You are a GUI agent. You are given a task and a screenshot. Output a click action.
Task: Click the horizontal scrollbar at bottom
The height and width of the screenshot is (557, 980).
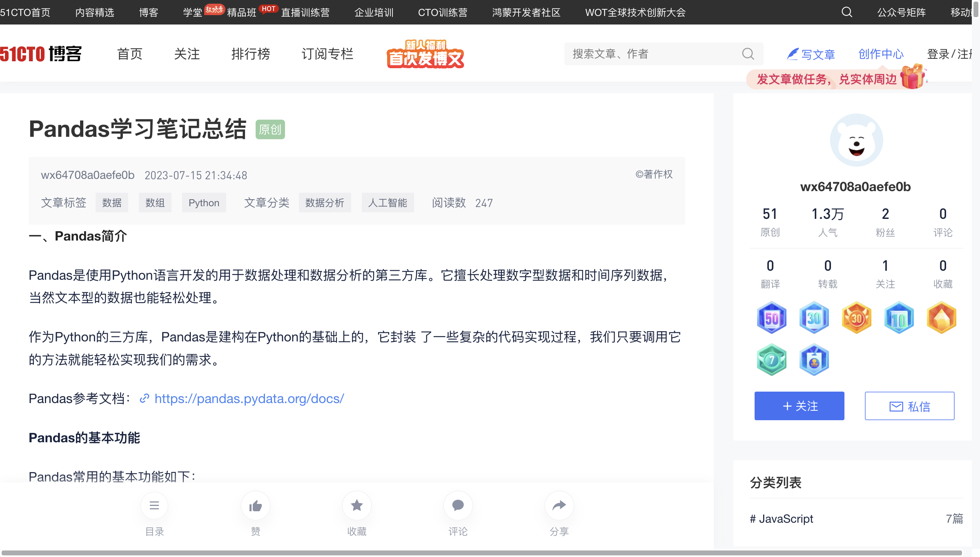pos(482,553)
